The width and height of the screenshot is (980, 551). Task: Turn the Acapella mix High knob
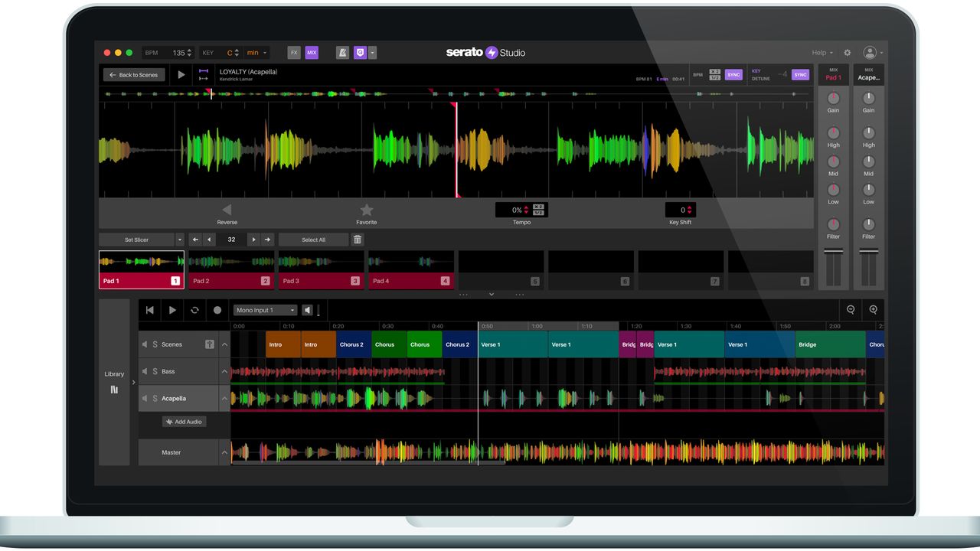[868, 133]
